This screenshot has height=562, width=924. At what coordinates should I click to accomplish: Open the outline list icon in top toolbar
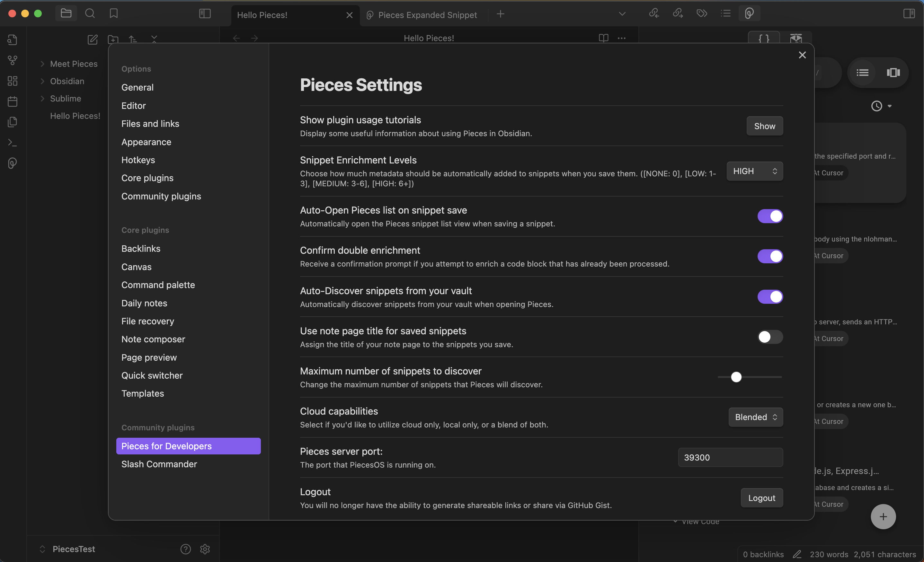click(x=726, y=13)
